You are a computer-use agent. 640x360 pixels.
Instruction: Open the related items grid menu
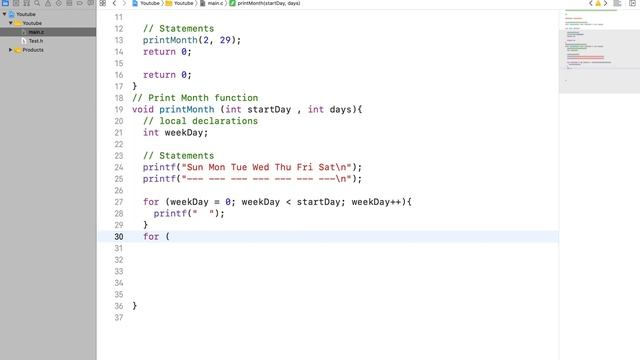(103, 3)
